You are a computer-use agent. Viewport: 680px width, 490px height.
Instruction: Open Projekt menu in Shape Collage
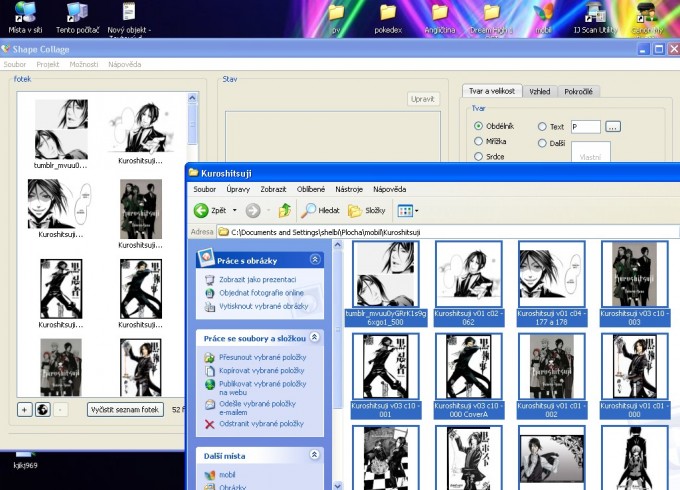click(x=48, y=64)
